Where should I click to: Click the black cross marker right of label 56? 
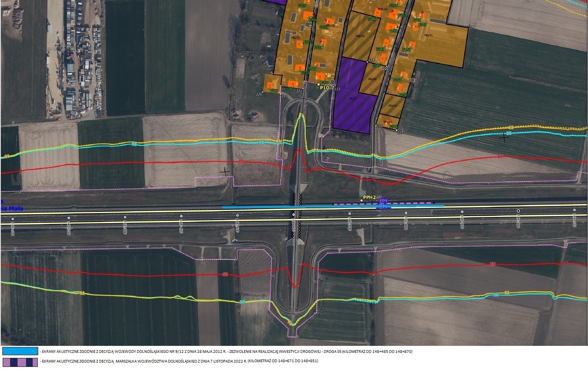tap(504, 137)
